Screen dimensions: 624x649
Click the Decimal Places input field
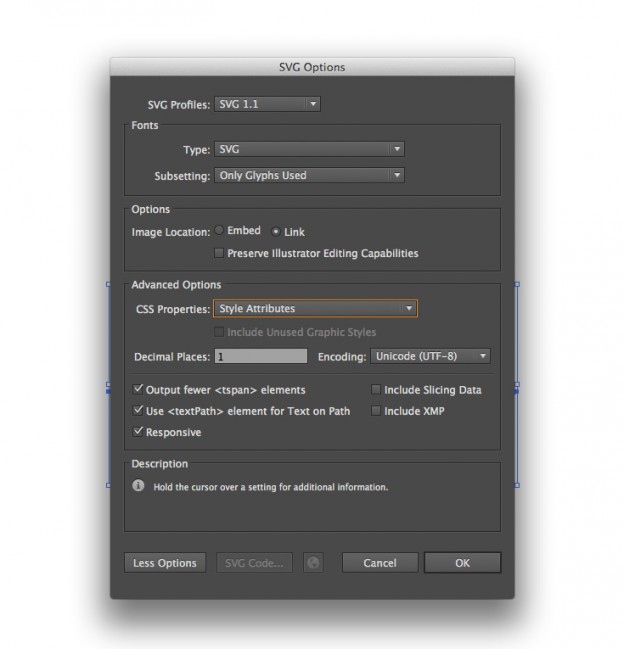(x=260, y=356)
